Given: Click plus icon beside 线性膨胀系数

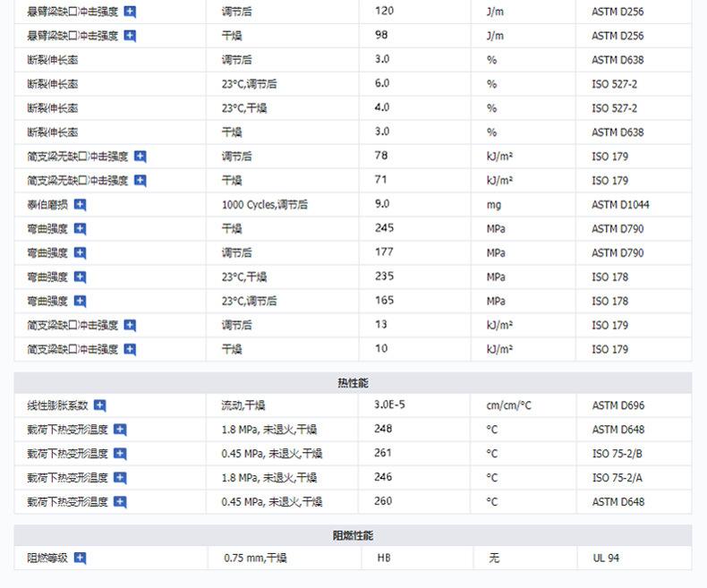Looking at the screenshot, I should tap(100, 405).
